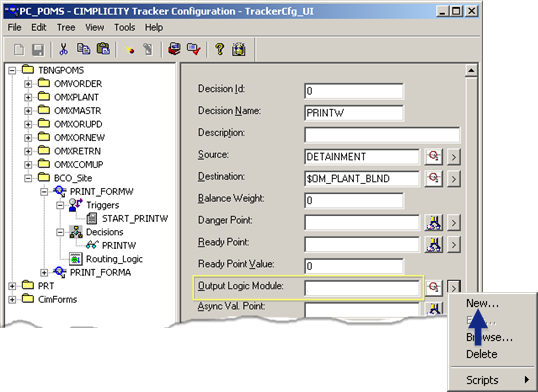This screenshot has width=538, height=392.
Task: Click the browse icon beside Source field
Action: point(433,157)
